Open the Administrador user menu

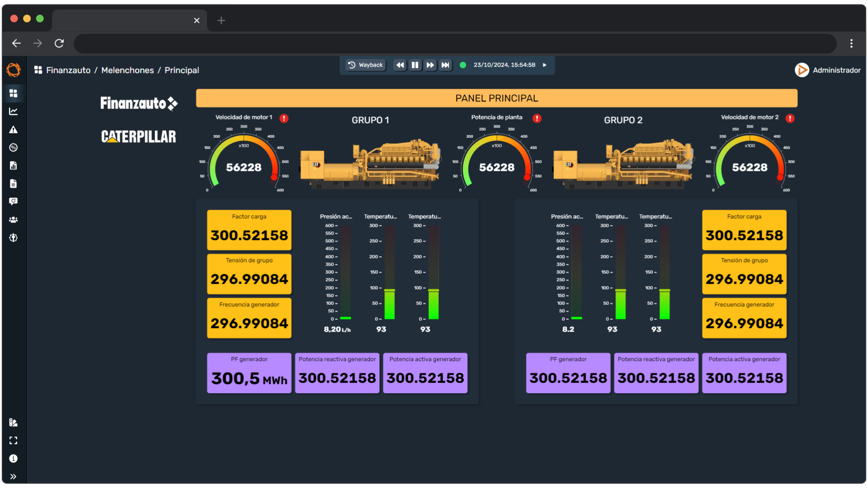click(828, 70)
